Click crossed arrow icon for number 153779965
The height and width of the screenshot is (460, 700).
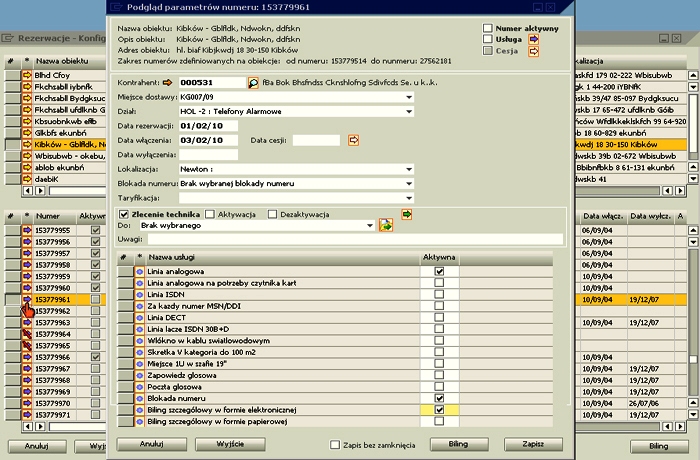[27, 346]
